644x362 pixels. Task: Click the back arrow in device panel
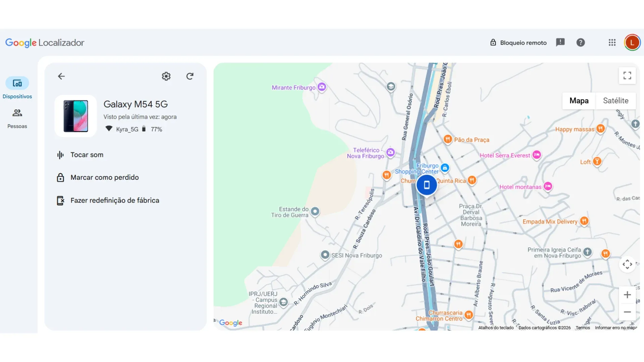point(61,76)
